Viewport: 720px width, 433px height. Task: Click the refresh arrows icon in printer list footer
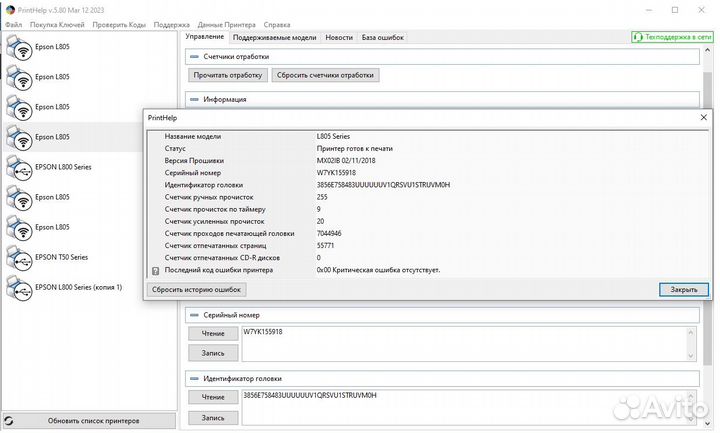click(x=9, y=421)
